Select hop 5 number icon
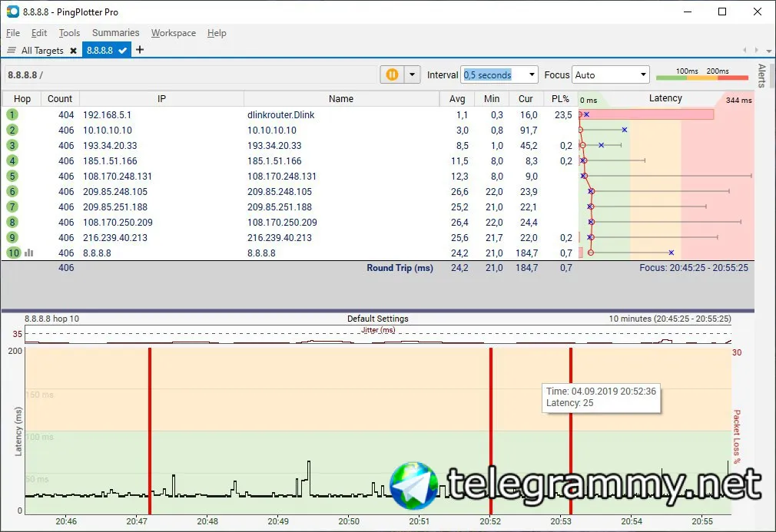 coord(12,176)
